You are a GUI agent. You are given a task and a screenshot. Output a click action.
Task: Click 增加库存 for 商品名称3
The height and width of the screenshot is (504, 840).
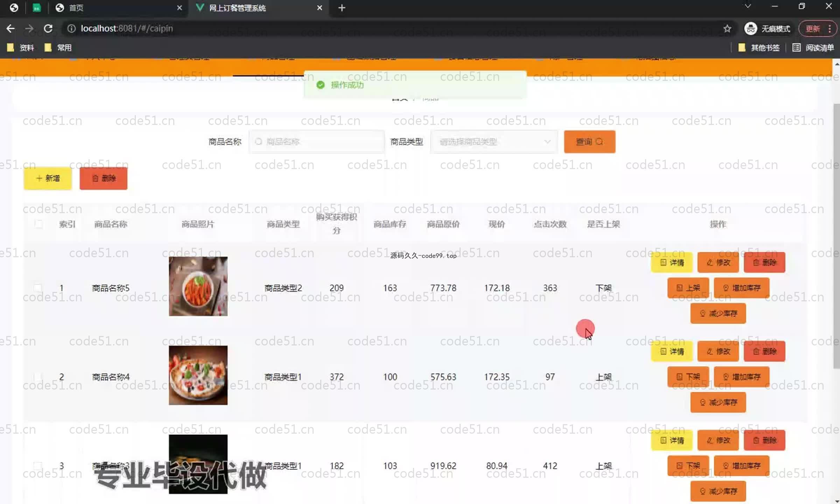(742, 465)
